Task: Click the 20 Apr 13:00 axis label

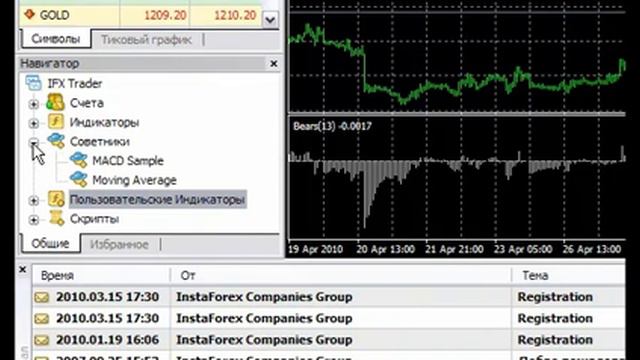Action: coord(385,249)
